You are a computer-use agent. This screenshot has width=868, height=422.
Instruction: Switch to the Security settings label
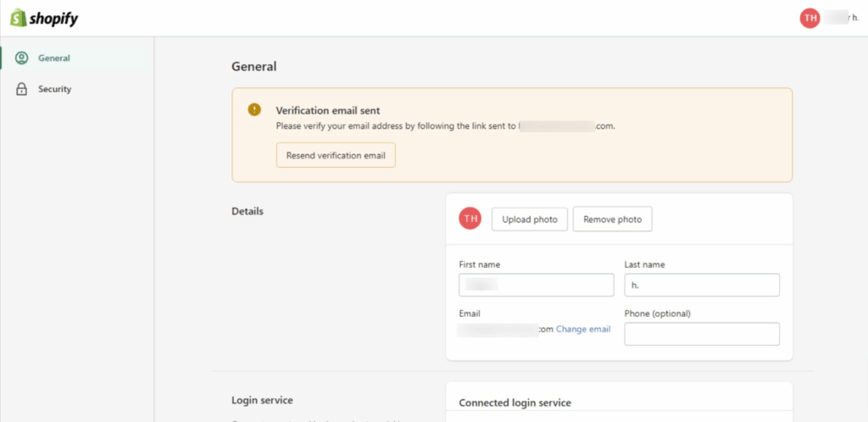click(54, 89)
